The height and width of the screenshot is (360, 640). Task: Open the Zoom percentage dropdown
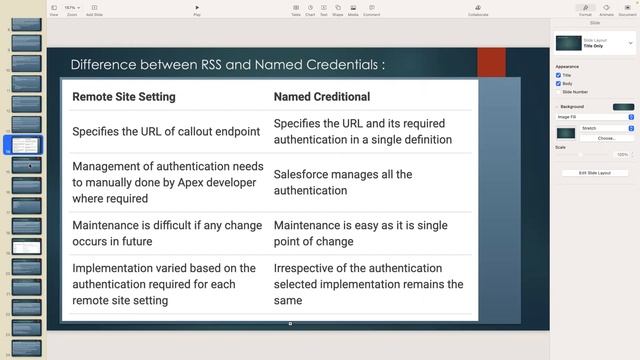tap(72, 8)
